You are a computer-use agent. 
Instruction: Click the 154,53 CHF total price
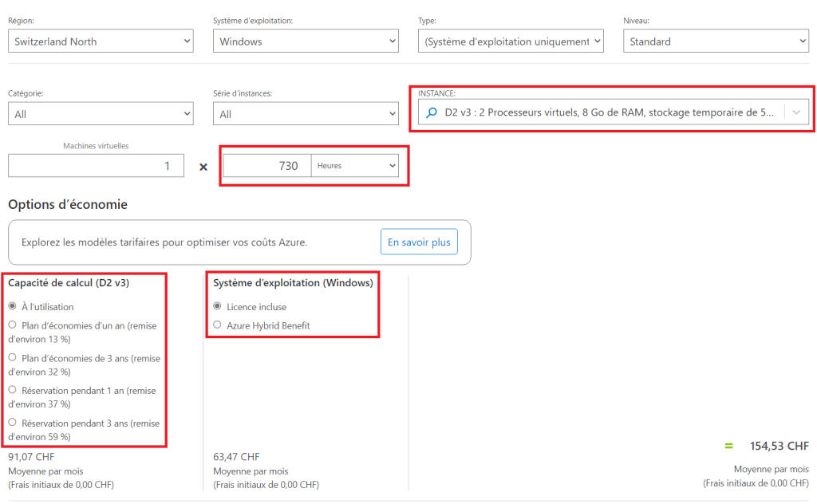point(779,447)
